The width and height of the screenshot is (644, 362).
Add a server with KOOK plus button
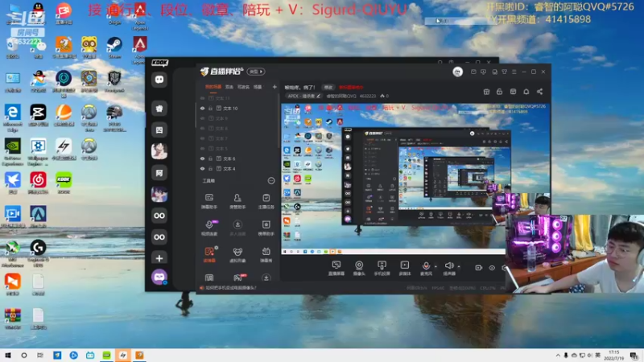(159, 258)
